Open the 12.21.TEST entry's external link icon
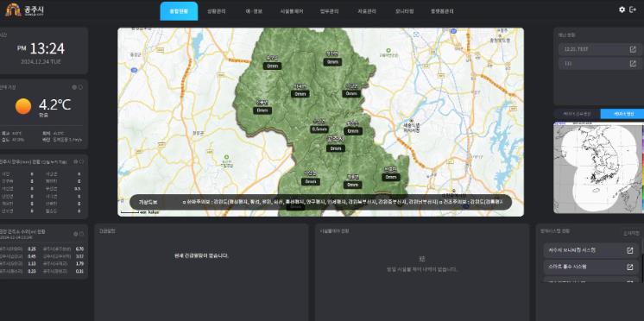This screenshot has height=321, width=644. [633, 49]
